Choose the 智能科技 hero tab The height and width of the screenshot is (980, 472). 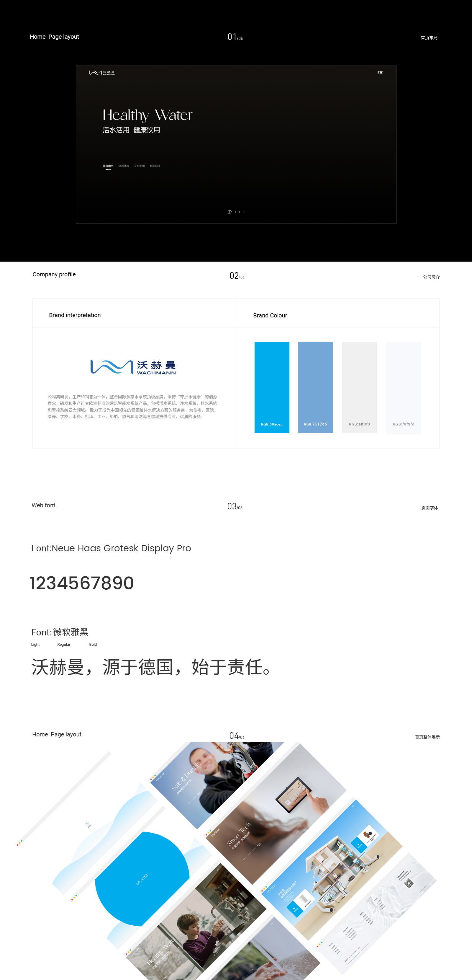pos(155,166)
